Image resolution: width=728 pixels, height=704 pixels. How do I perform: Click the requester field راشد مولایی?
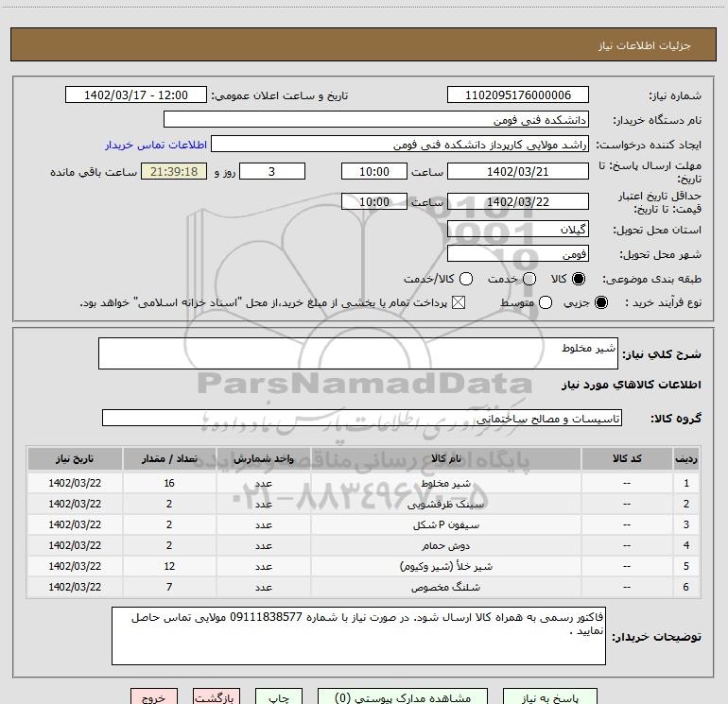[400, 144]
